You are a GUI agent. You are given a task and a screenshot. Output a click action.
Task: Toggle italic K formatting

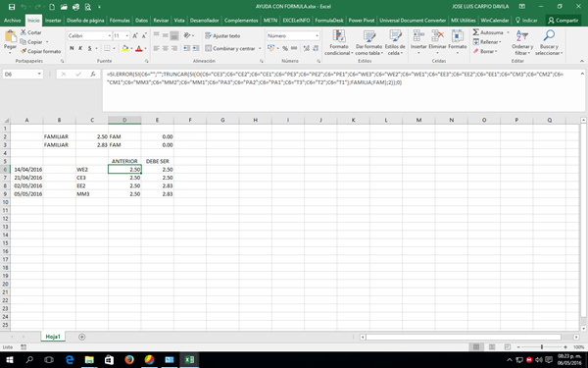pos(80,48)
